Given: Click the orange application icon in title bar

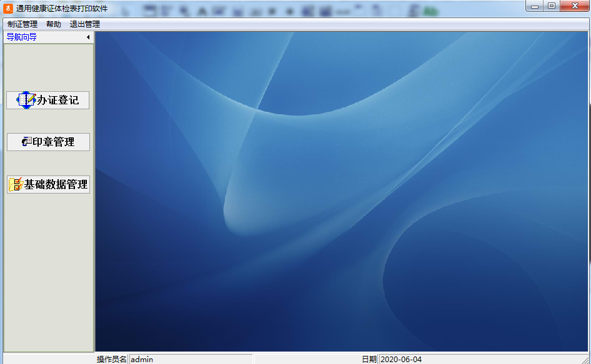Looking at the screenshot, I should (x=8, y=8).
